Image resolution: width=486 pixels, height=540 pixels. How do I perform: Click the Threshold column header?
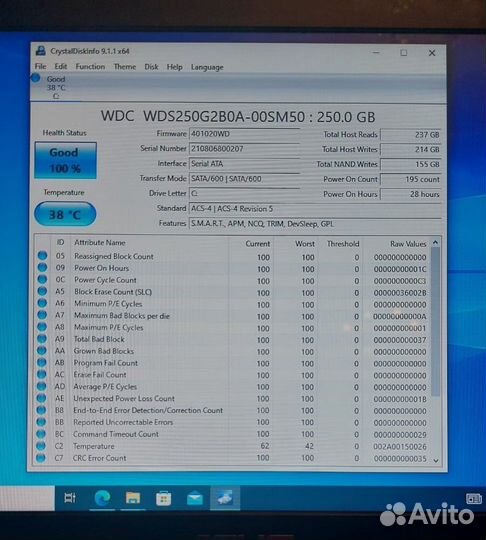[343, 244]
